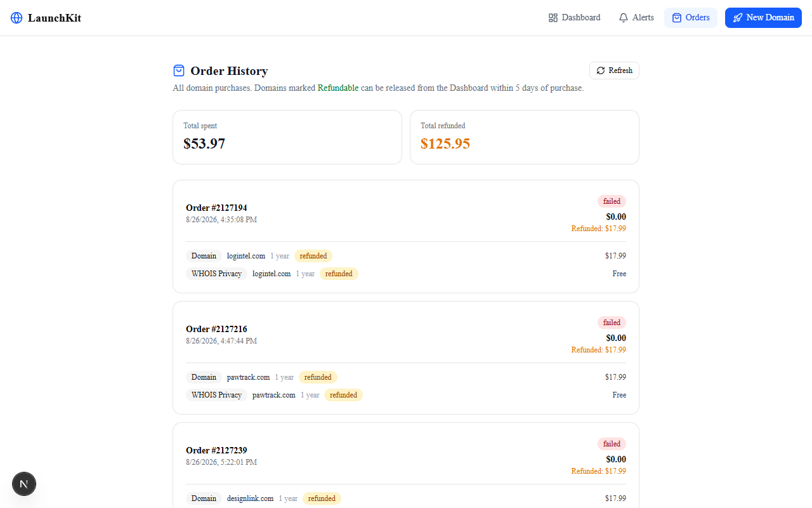Click the designlink.com domain name
The image size is (812, 508).
[251, 498]
